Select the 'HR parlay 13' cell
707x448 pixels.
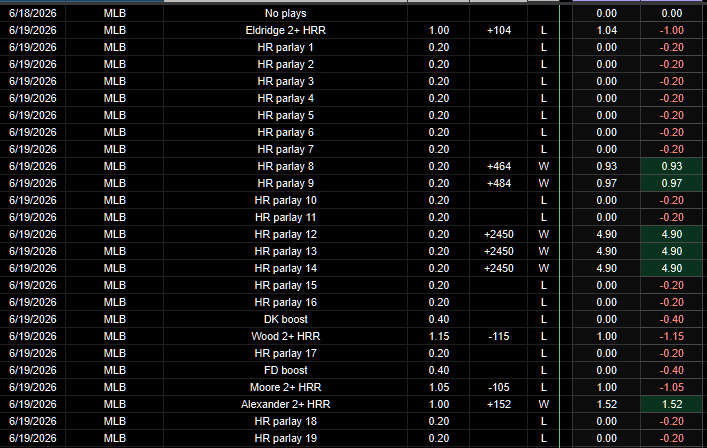(x=285, y=251)
